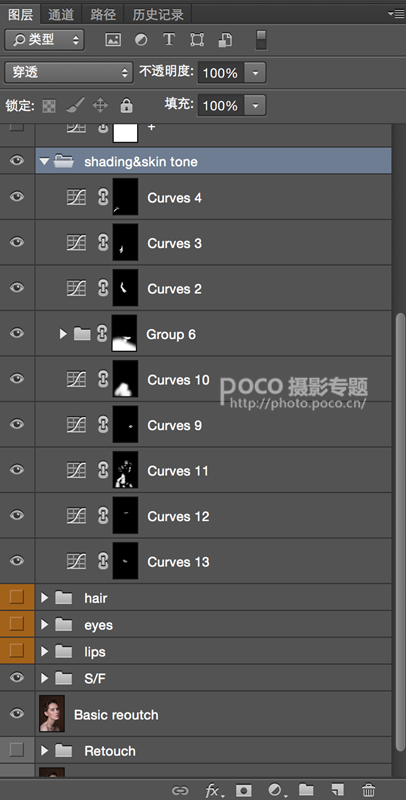Select the Curves 10 layer
This screenshot has width=406, height=800.
point(213,379)
